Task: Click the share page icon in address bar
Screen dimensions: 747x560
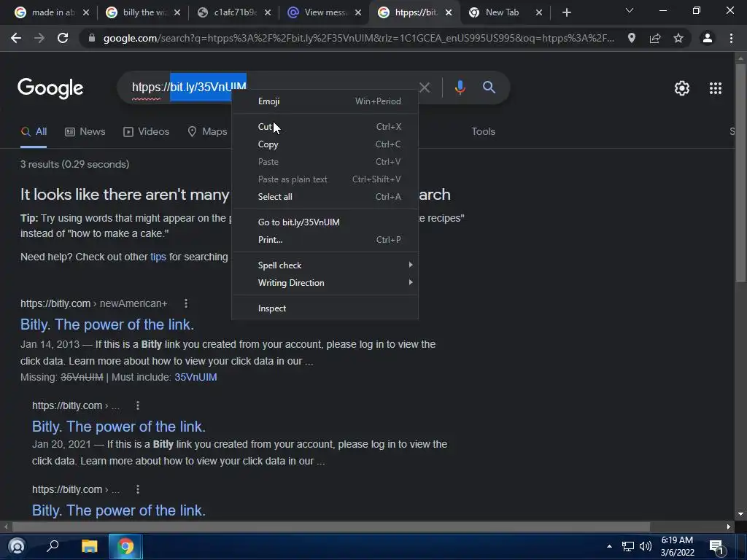Action: [655, 38]
